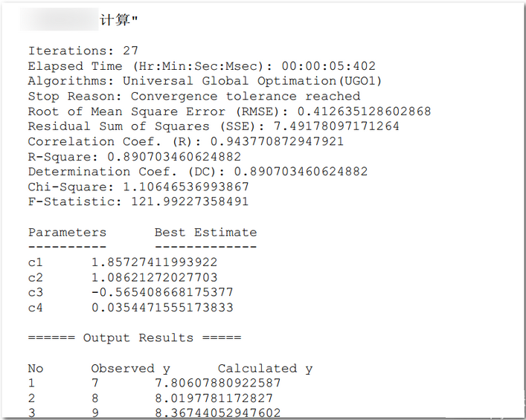Click the Correlation Coef. (R) line

(186, 141)
